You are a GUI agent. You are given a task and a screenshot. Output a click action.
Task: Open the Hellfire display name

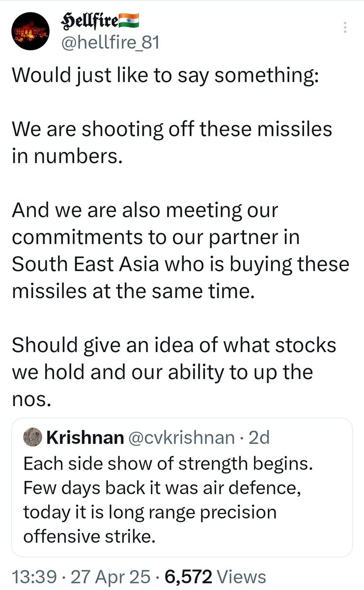tap(88, 21)
